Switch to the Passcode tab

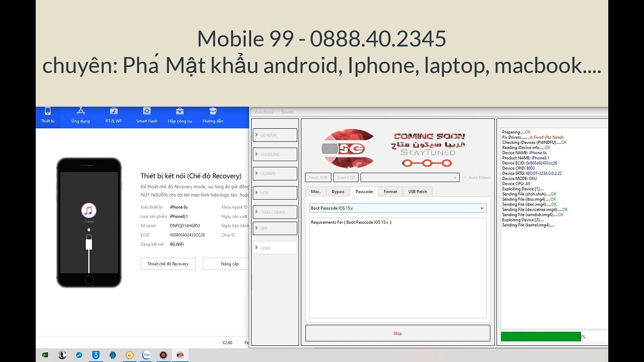[x=364, y=192]
